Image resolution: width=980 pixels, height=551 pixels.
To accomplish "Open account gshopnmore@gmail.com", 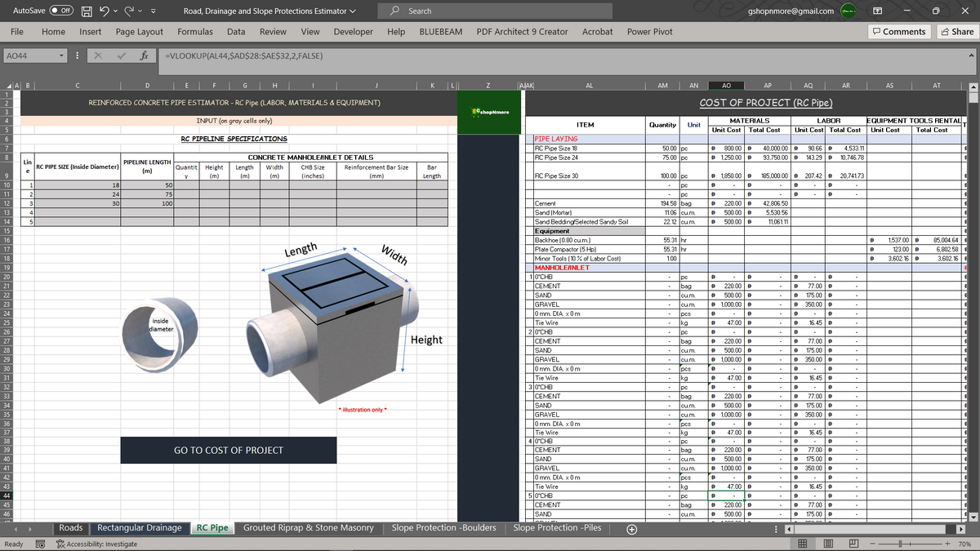I will (x=791, y=11).
